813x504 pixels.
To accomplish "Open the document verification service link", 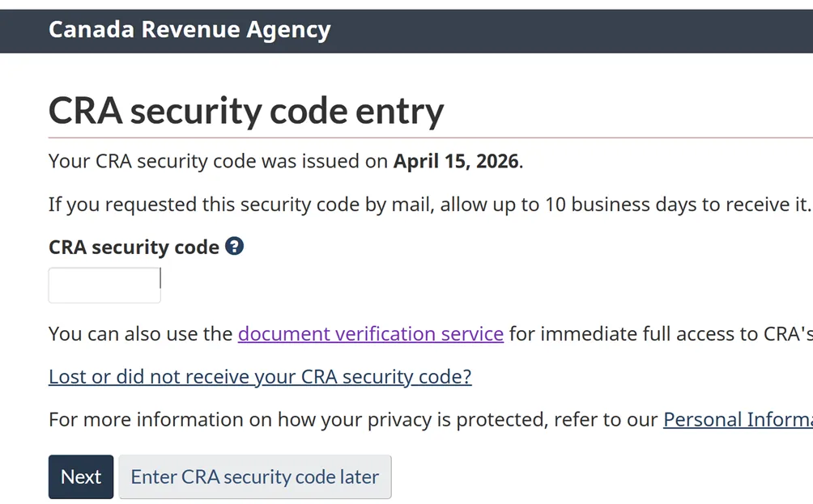I will 370,333.
